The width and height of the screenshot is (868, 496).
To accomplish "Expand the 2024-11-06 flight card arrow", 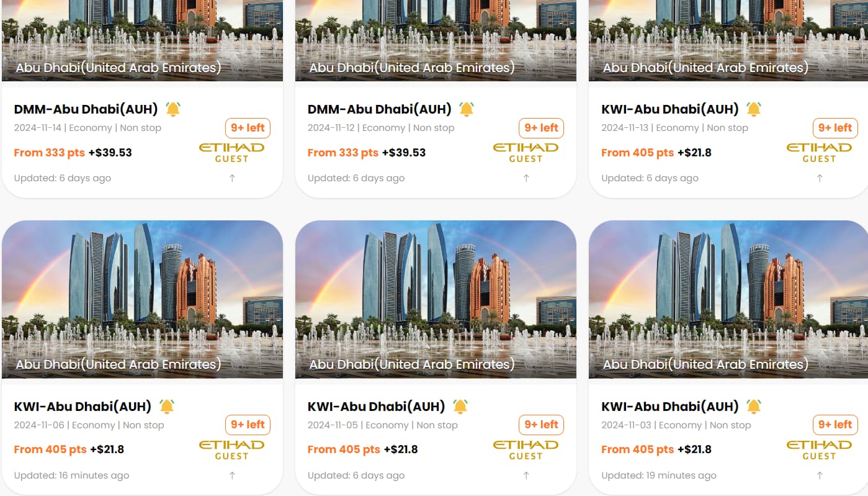I will (232, 476).
